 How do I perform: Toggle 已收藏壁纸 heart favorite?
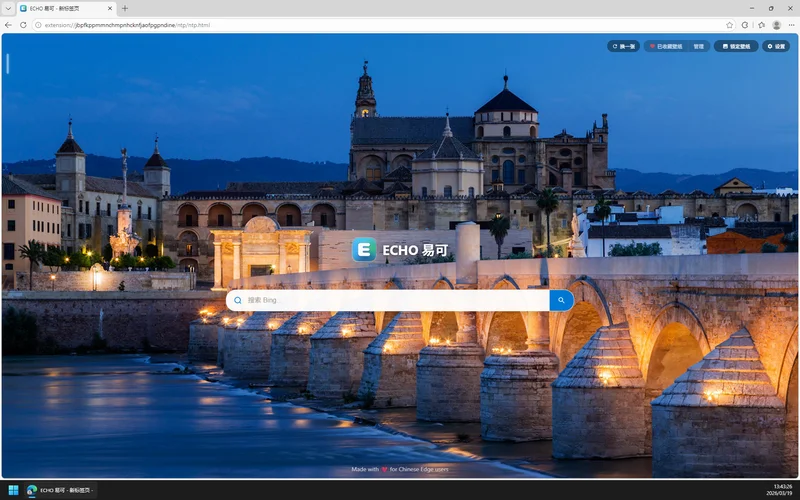point(666,46)
